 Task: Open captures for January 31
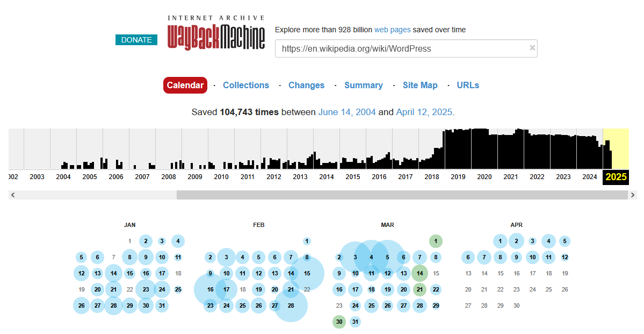[x=162, y=305]
